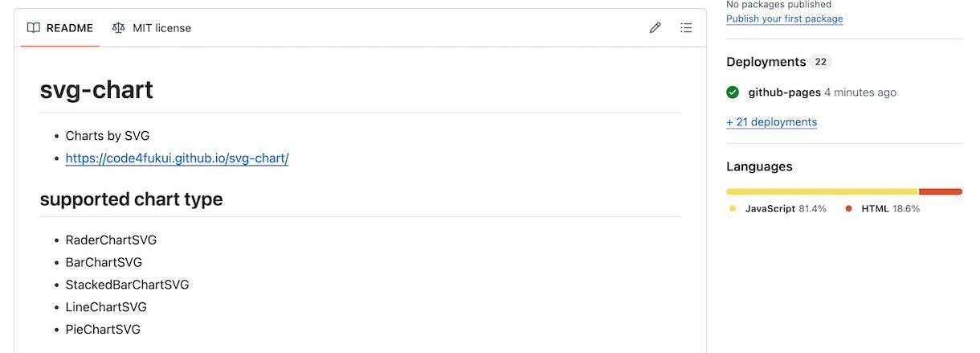Click the red HTML language dot
The image size is (980, 353).
(x=849, y=209)
